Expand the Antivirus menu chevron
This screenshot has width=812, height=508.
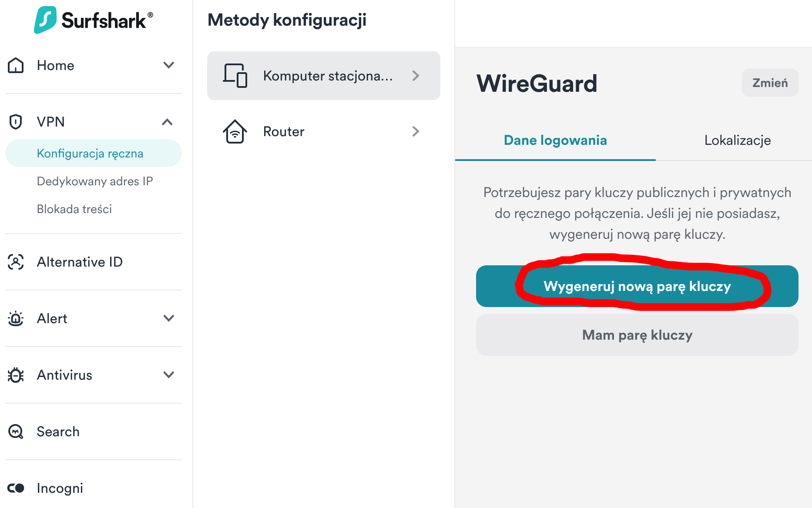pyautogui.click(x=168, y=375)
